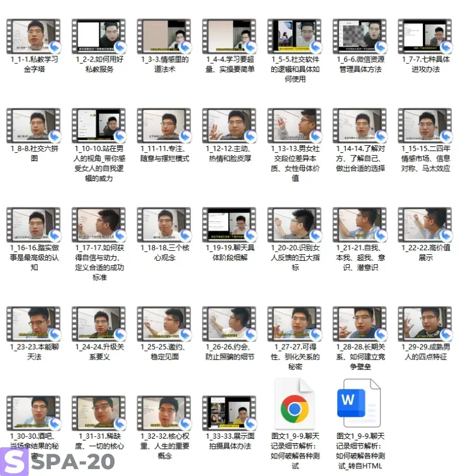
Task: Click video file 1_3-3.情感里的道法术
Action: pyautogui.click(x=164, y=36)
